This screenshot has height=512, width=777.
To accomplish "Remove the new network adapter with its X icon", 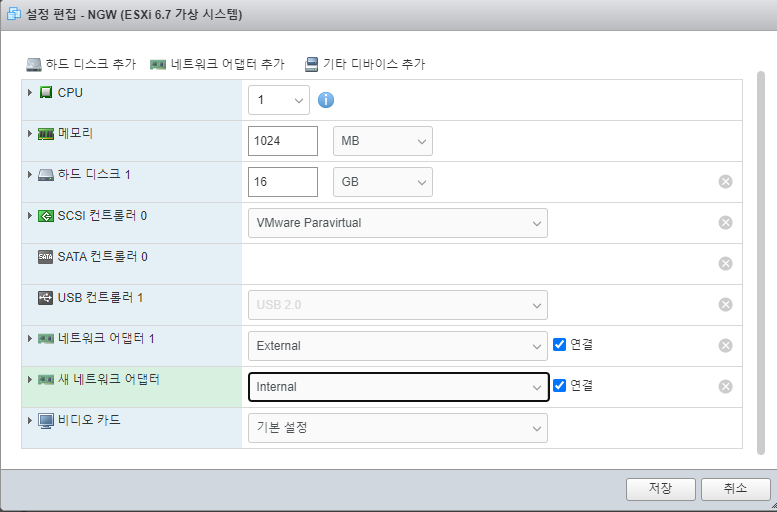I will 725,387.
